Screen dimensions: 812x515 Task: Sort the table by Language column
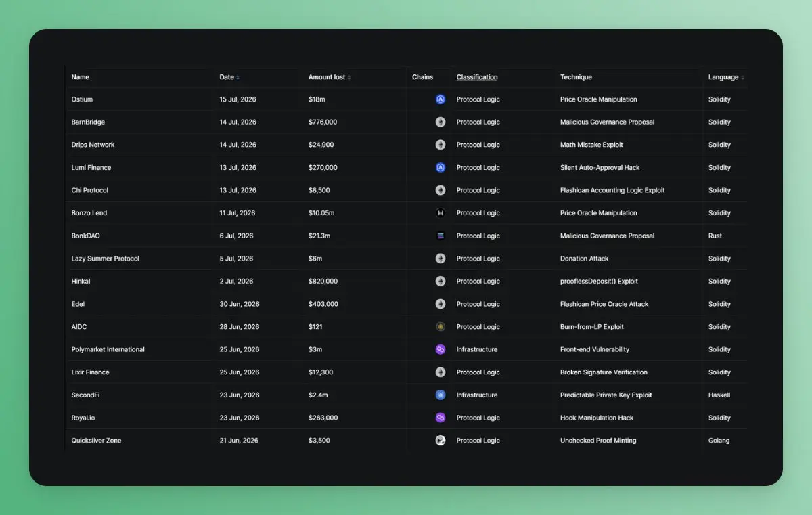726,77
